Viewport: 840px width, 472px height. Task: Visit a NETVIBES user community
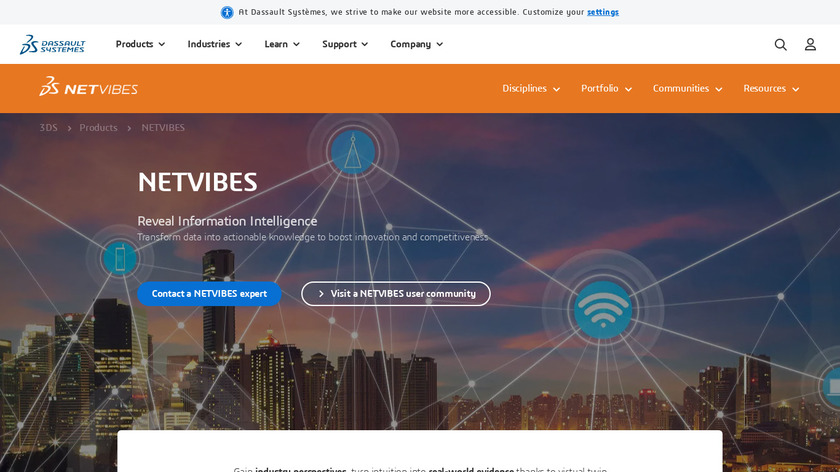coord(396,294)
